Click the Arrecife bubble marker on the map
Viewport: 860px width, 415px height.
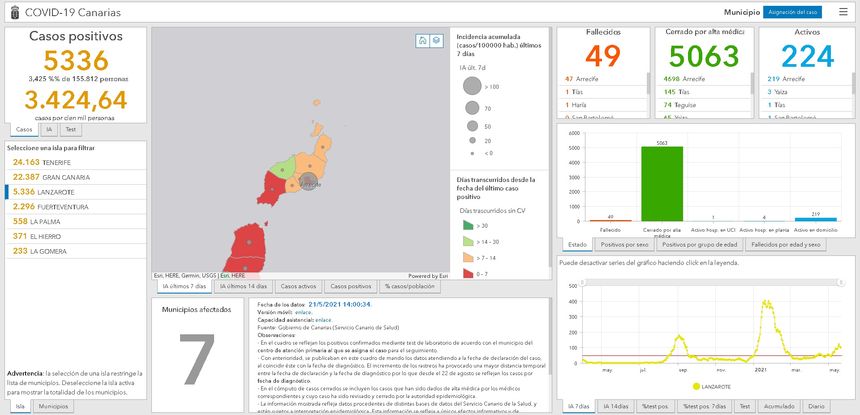point(310,182)
